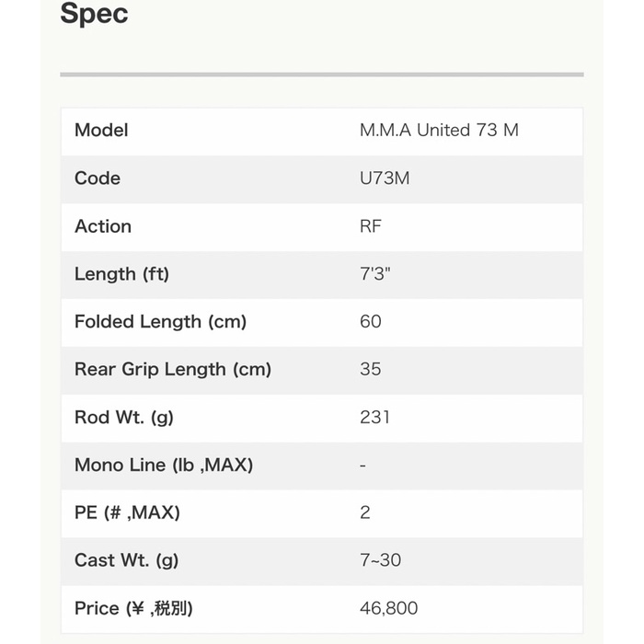This screenshot has width=644, height=644.
Task: Select the M.M.A United 73 M value
Action: click(439, 131)
